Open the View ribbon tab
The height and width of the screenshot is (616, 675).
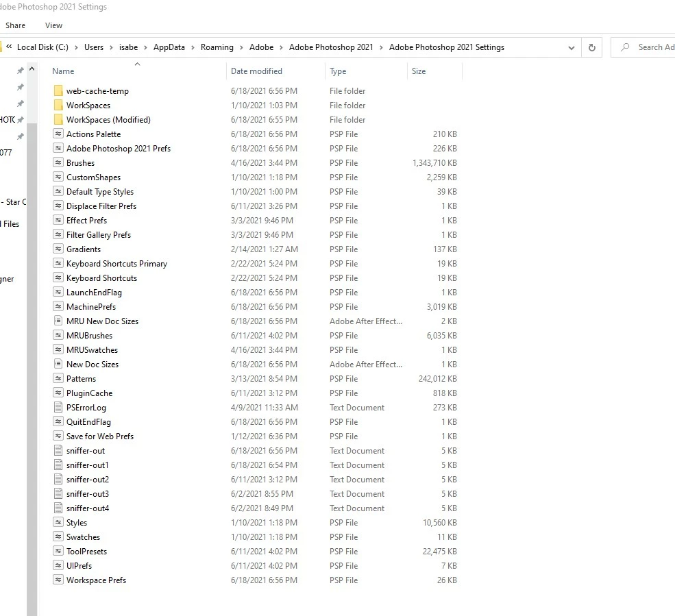[x=54, y=25]
